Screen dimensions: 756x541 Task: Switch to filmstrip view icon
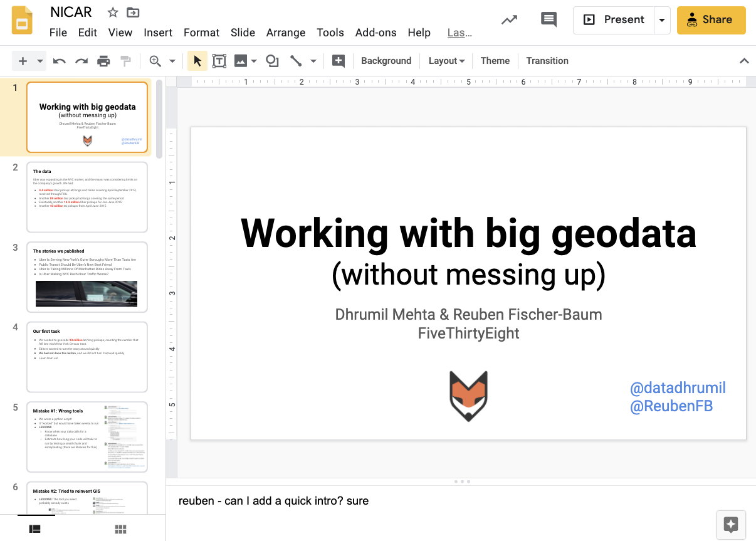[35, 530]
